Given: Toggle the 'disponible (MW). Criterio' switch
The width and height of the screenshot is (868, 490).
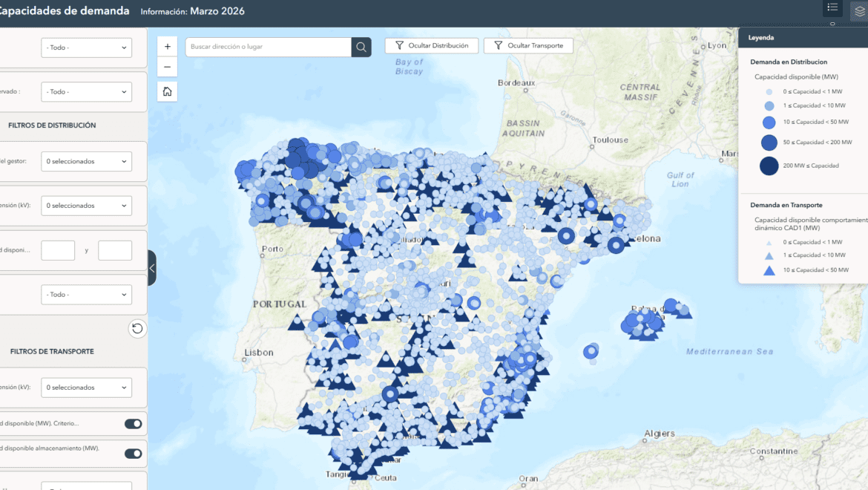Looking at the screenshot, I should pyautogui.click(x=133, y=424).
